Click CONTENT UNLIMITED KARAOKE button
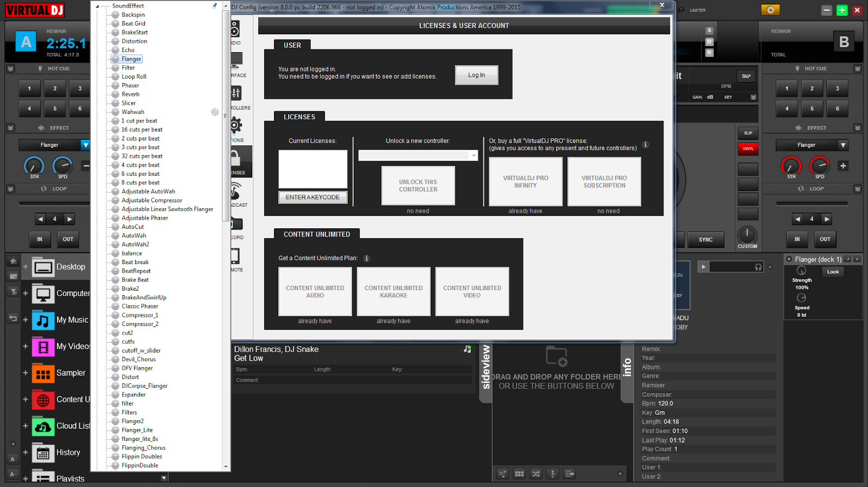The width and height of the screenshot is (868, 487). 394,292
